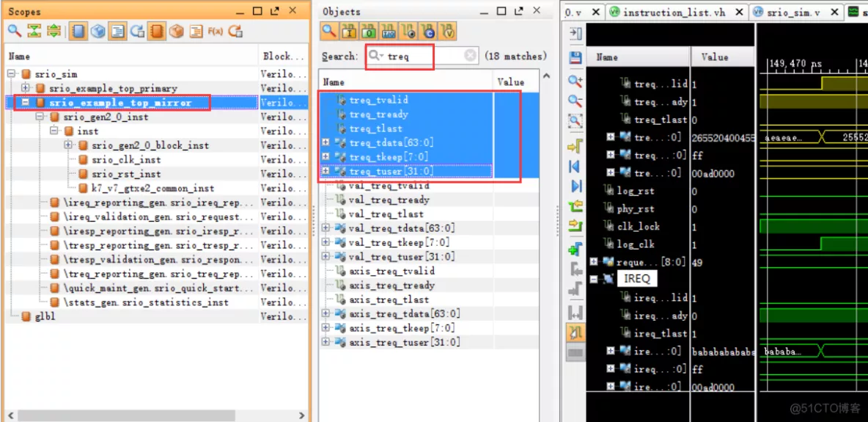Click the zoom fit waveform icon
Image resolution: width=868 pixels, height=422 pixels.
pos(575,120)
